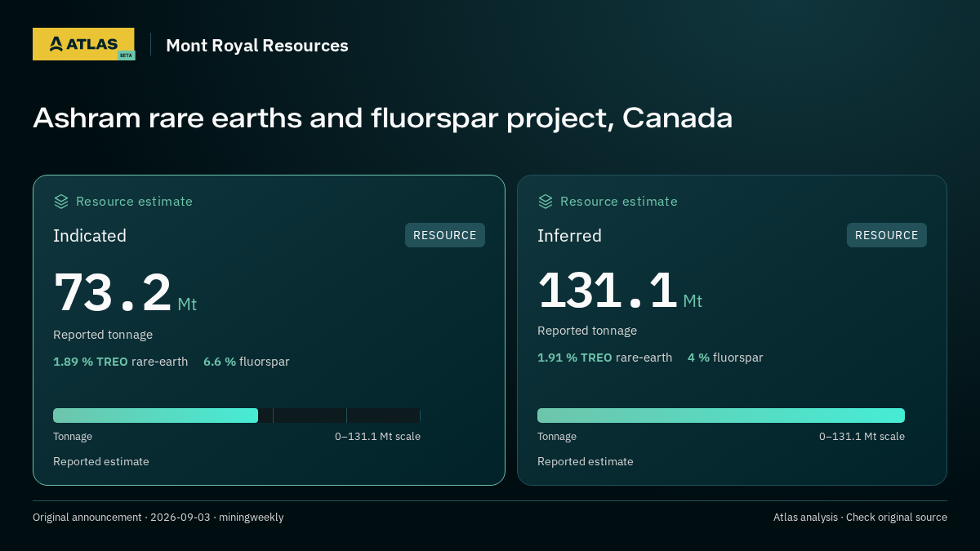Screen dimensions: 980x551
Task: Click Reported tonnage under 131.1 Mt
Action: [x=587, y=331]
